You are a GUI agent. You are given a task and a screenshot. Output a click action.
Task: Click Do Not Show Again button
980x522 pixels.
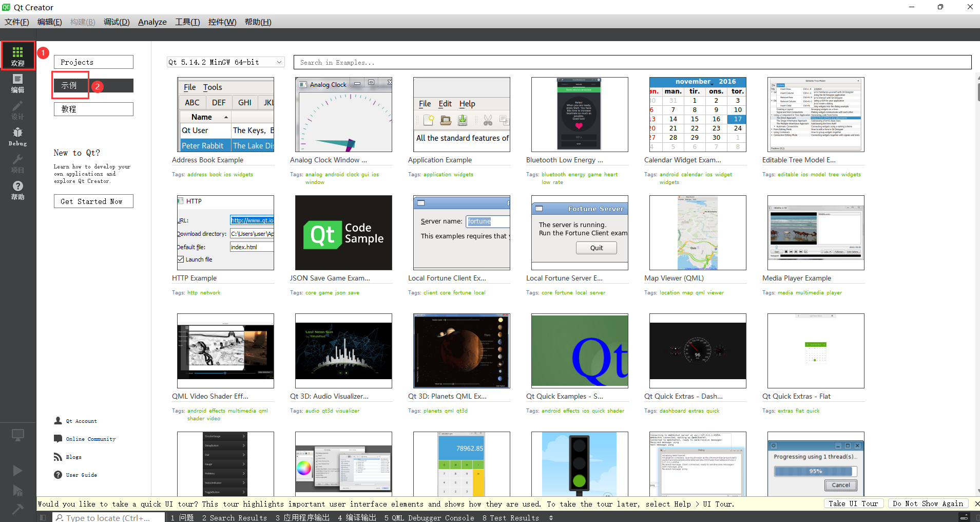[x=928, y=504]
